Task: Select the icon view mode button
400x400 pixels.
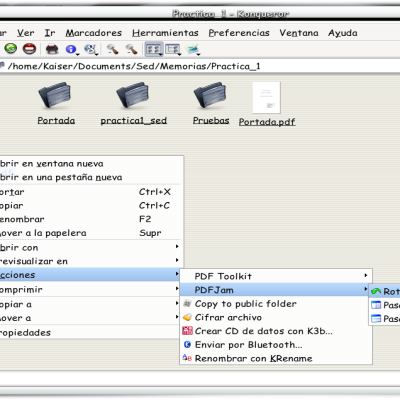Action: point(153,49)
